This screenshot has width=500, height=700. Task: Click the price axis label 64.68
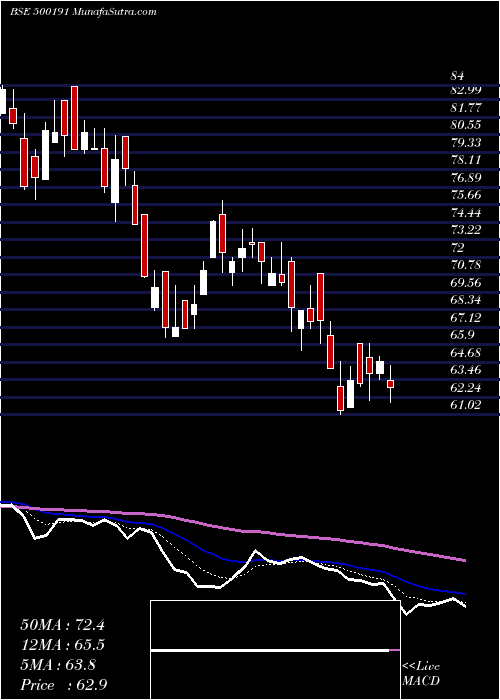tap(466, 353)
